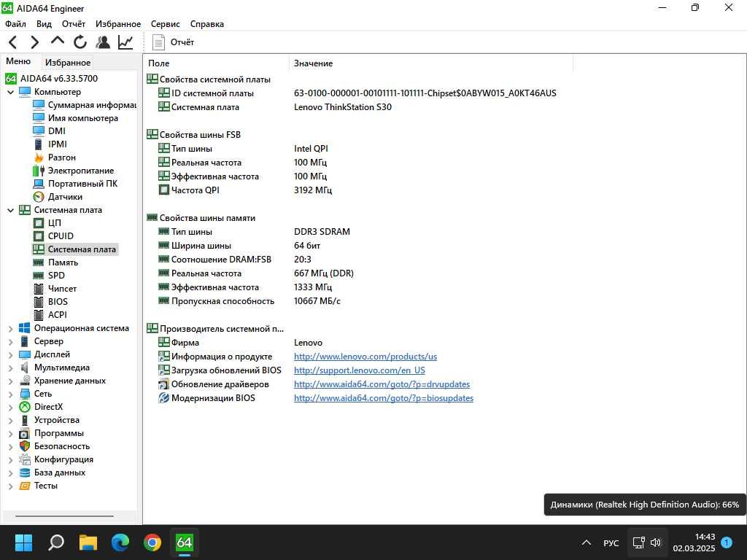Open the Отчёт menu in menu bar
747x560 pixels.
(74, 24)
